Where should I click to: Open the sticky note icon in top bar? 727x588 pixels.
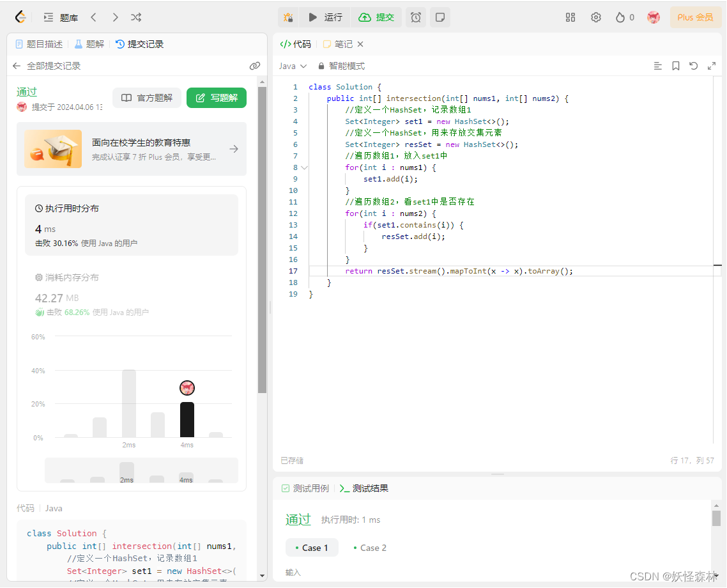pos(440,18)
